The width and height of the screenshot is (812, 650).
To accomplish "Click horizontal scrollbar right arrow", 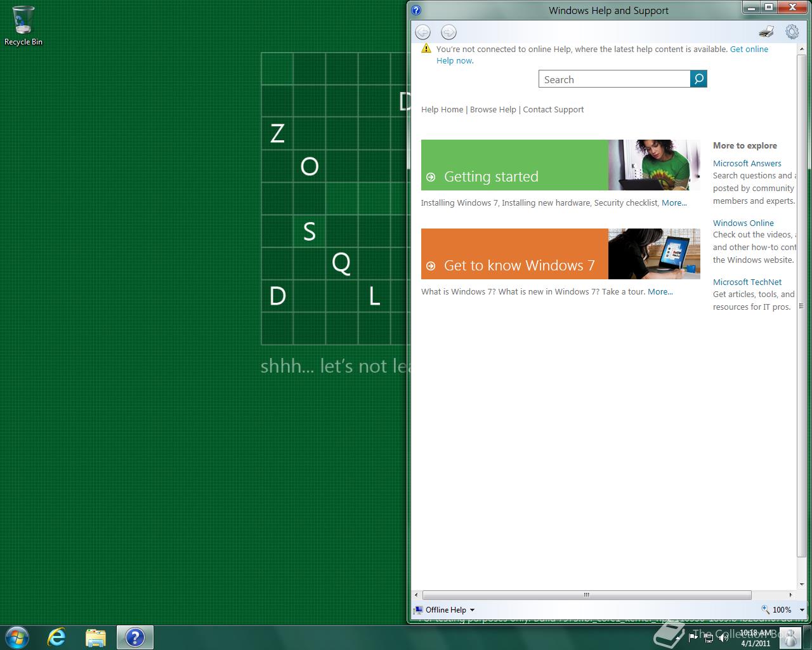I will 790,595.
